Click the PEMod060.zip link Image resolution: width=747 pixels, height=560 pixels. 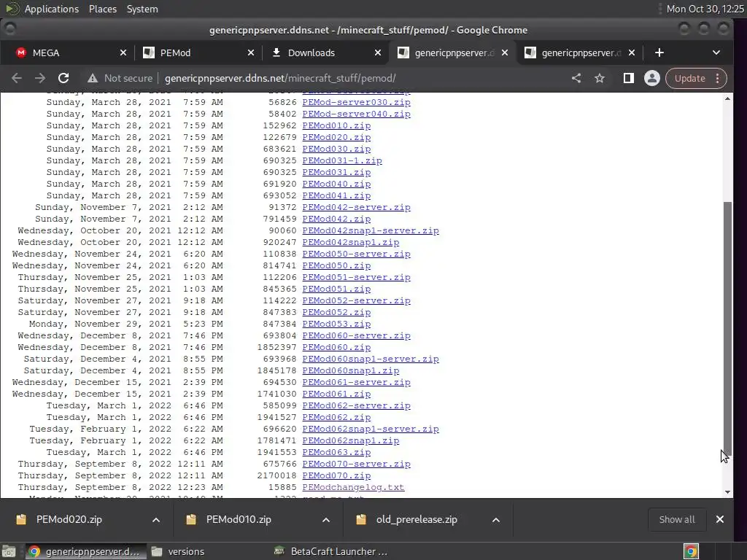pyautogui.click(x=336, y=347)
